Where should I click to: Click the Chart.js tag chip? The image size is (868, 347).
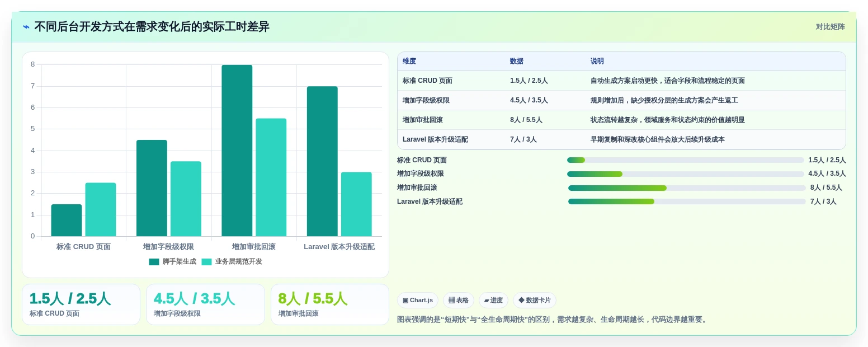pyautogui.click(x=418, y=300)
